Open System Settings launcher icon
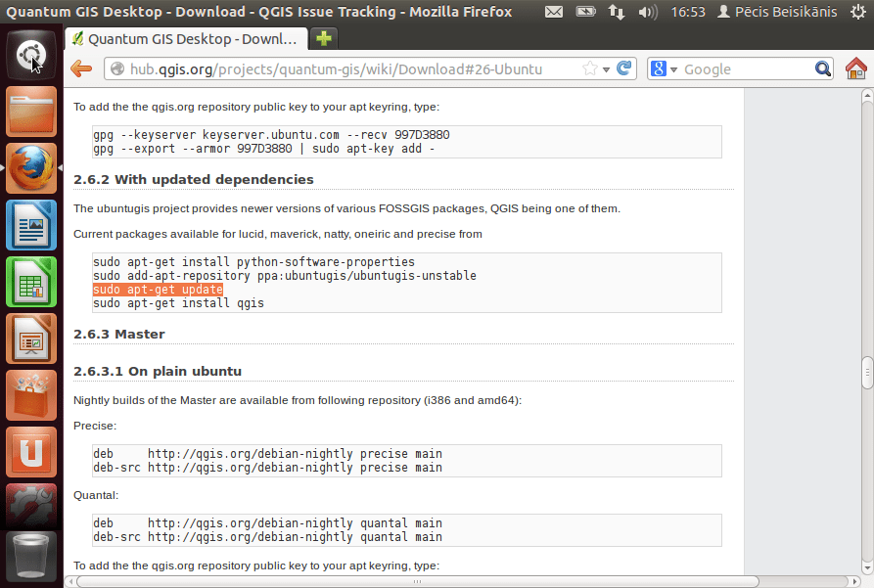Image resolution: width=874 pixels, height=588 pixels. [x=31, y=506]
